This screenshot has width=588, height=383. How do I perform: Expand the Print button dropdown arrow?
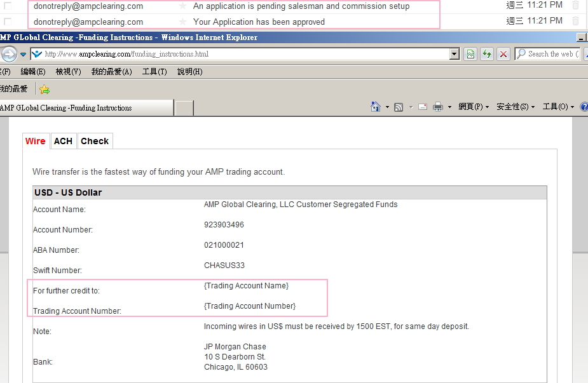coord(449,107)
